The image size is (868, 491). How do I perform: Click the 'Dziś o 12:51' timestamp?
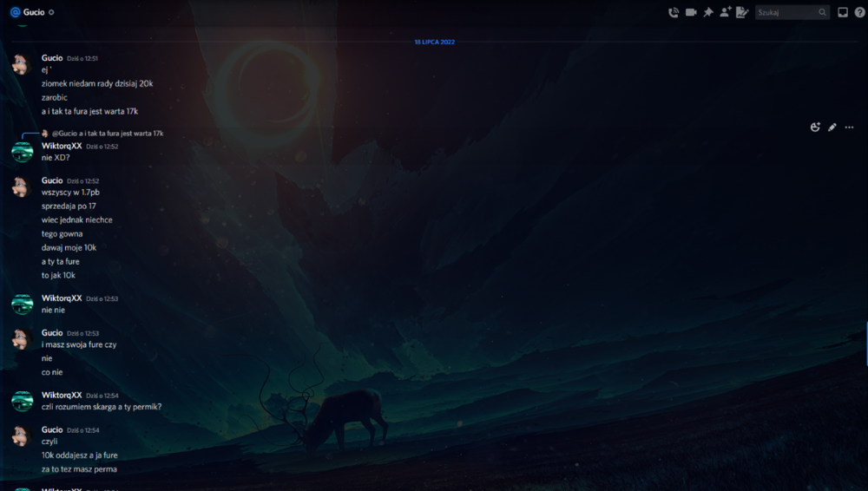pyautogui.click(x=82, y=58)
